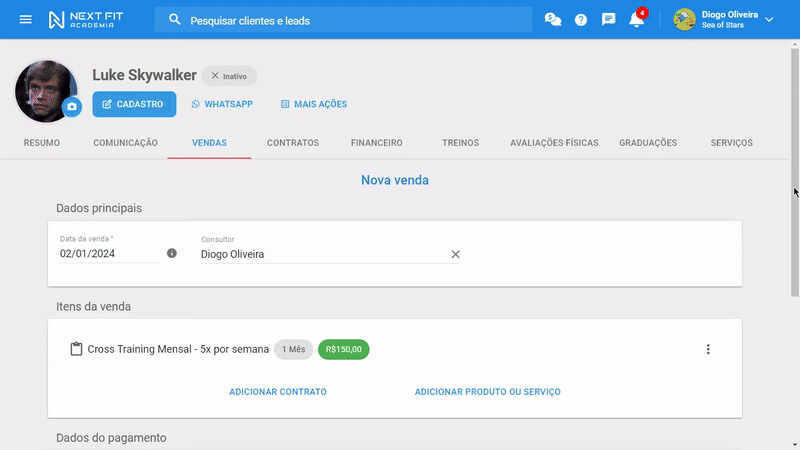800x450 pixels.
Task: Switch to the TREINOS tab
Action: click(x=461, y=143)
